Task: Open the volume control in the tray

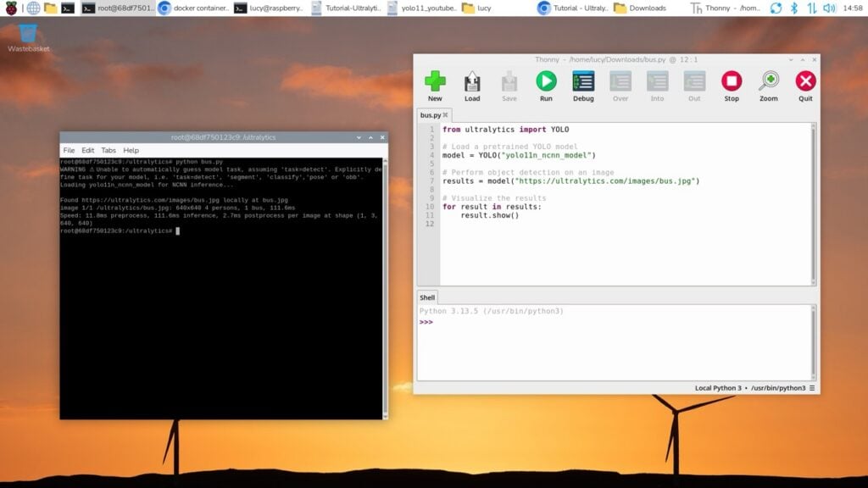Action: coord(831,8)
